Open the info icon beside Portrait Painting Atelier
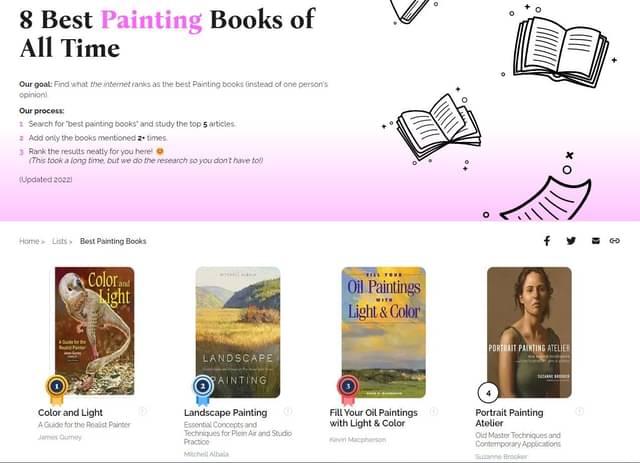640x463 pixels. click(x=580, y=411)
